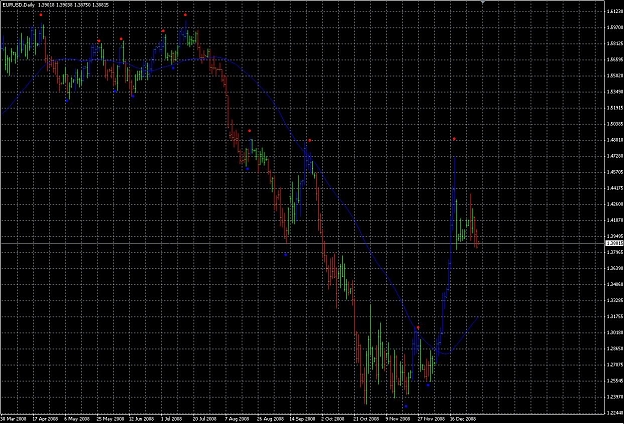The image size is (625, 424).
Task: Click the '20 Jul 2008' date label
Action: coord(204,420)
